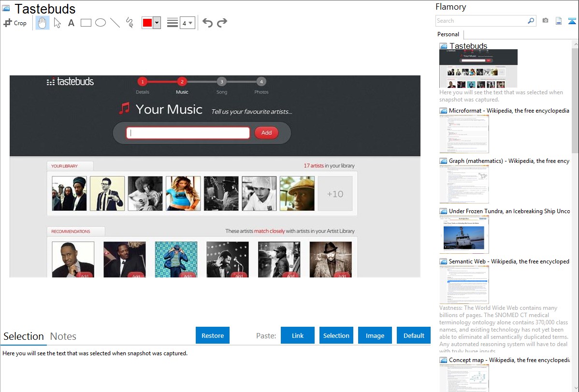Viewport: 579px width, 392px height.
Task: Switch to the Selection tab
Action: [24, 336]
